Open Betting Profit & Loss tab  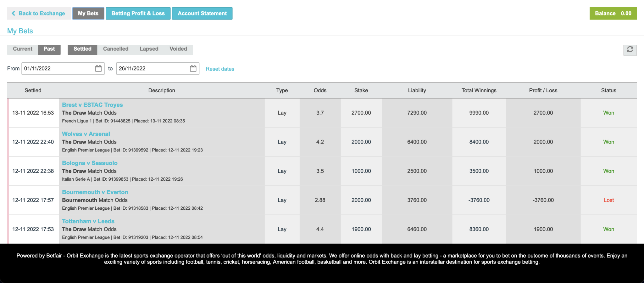[138, 13]
